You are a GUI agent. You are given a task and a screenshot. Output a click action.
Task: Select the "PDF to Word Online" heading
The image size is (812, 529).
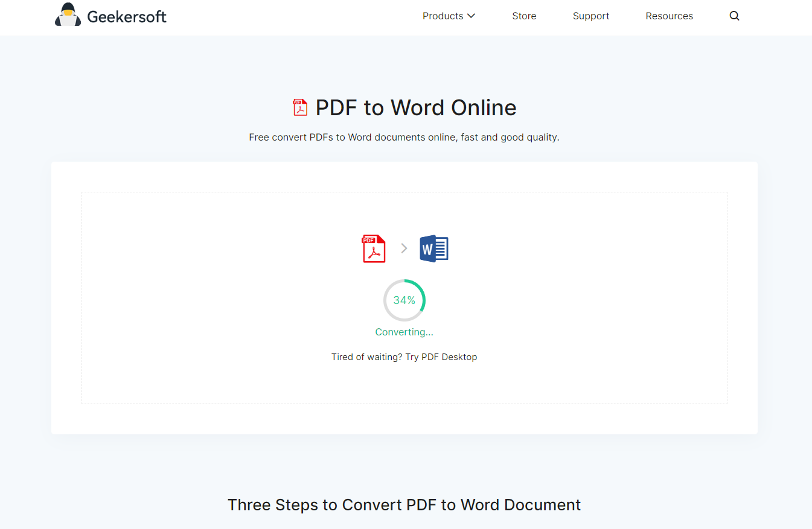pos(415,107)
